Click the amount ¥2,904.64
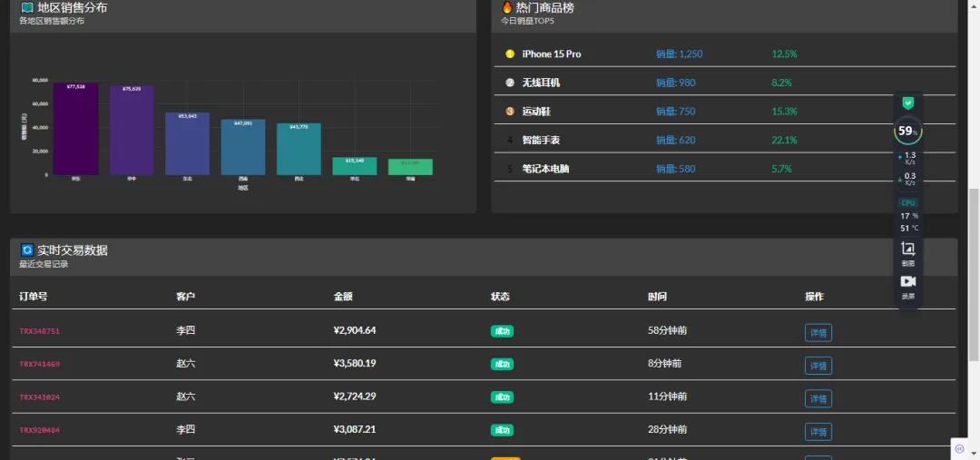The image size is (980, 460). point(355,330)
